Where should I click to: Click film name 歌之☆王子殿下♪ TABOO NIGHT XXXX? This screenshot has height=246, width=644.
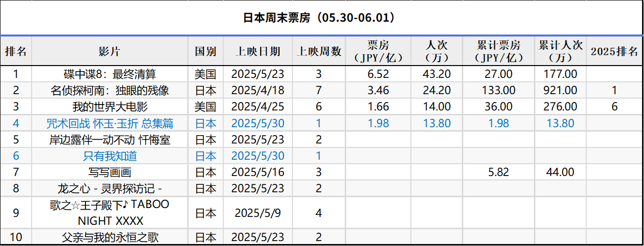110,212
